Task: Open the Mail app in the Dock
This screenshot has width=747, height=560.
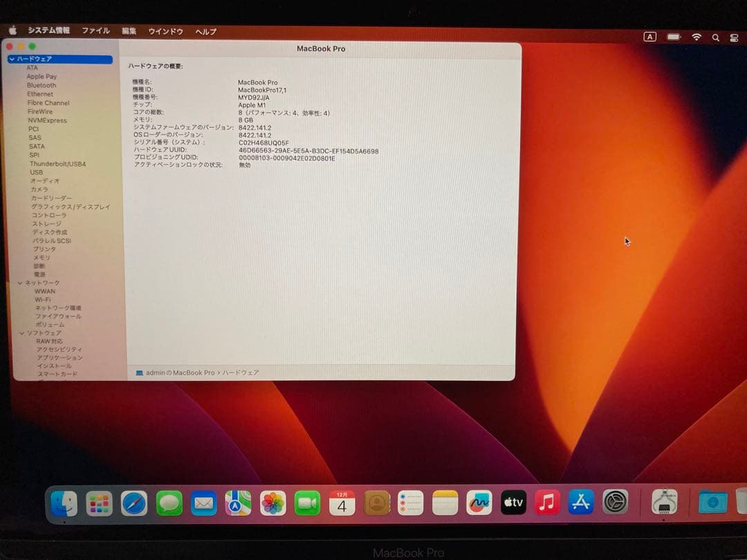Action: click(204, 504)
